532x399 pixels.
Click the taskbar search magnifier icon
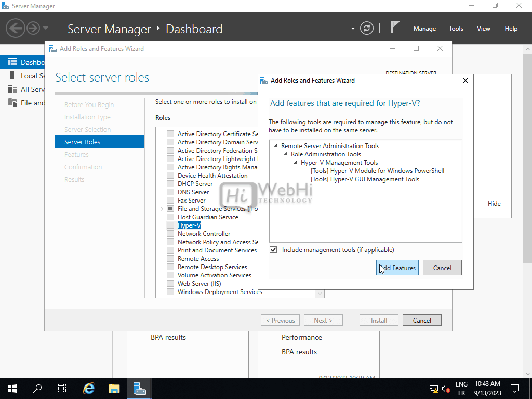coord(37,388)
